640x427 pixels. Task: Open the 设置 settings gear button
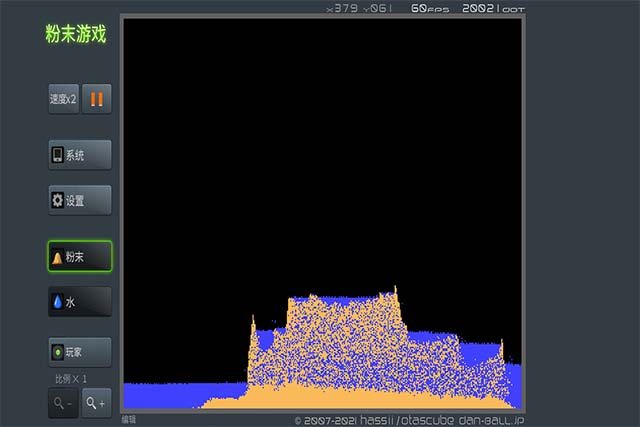[80, 200]
